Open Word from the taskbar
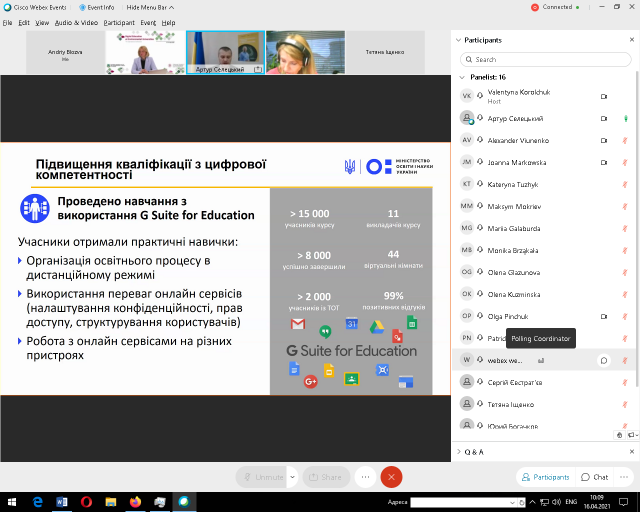640x512 pixels. (x=62, y=502)
